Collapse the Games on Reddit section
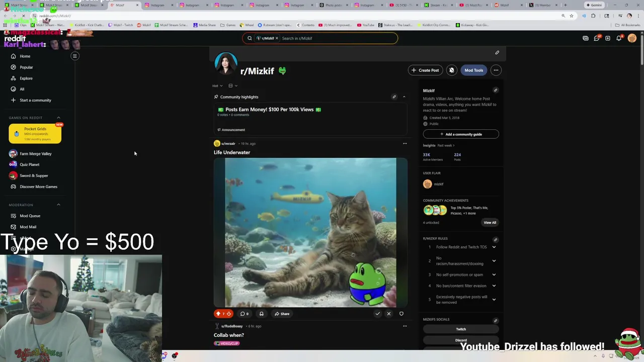Screen dimensions: 644x362 pos(58,118)
